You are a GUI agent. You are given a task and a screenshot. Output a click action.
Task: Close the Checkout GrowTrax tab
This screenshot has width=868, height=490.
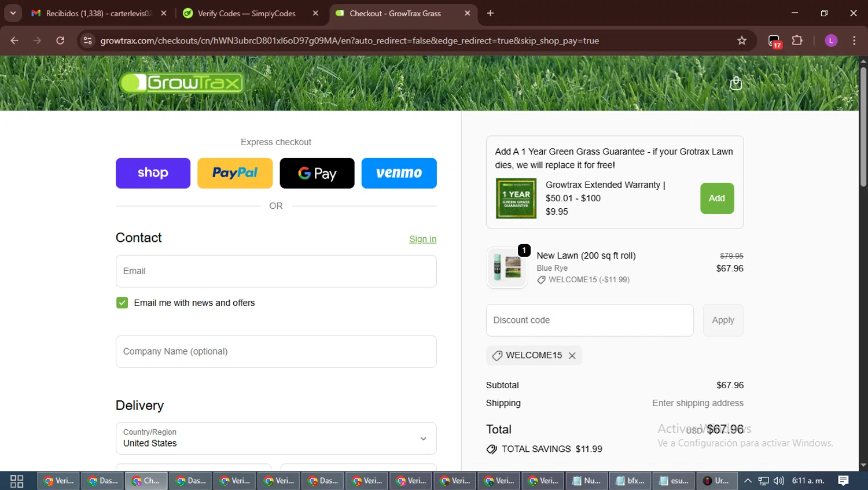[x=468, y=13]
